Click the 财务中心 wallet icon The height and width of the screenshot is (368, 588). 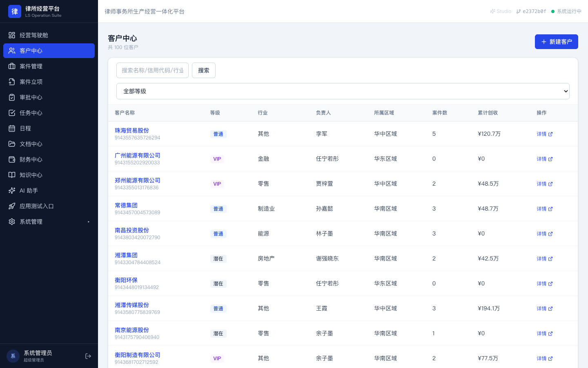pyautogui.click(x=12, y=159)
